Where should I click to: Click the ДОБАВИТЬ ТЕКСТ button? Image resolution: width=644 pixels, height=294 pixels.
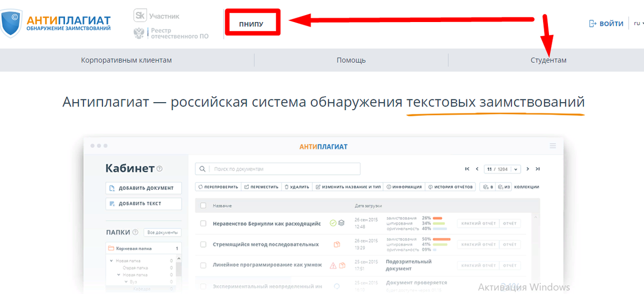click(x=144, y=204)
